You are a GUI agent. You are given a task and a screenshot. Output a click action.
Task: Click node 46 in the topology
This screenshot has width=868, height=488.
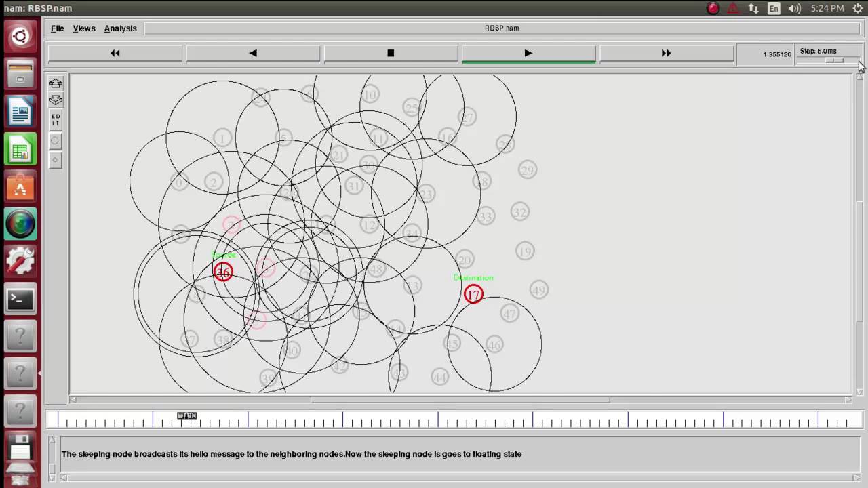pyautogui.click(x=494, y=345)
